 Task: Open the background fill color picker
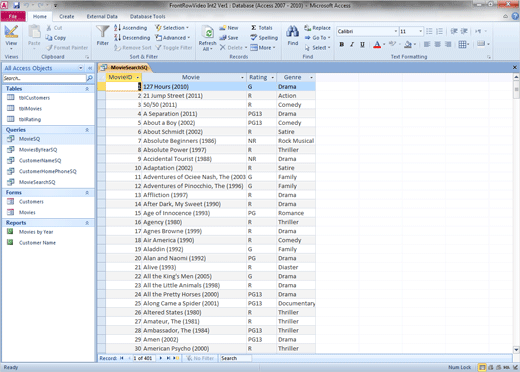pos(415,44)
